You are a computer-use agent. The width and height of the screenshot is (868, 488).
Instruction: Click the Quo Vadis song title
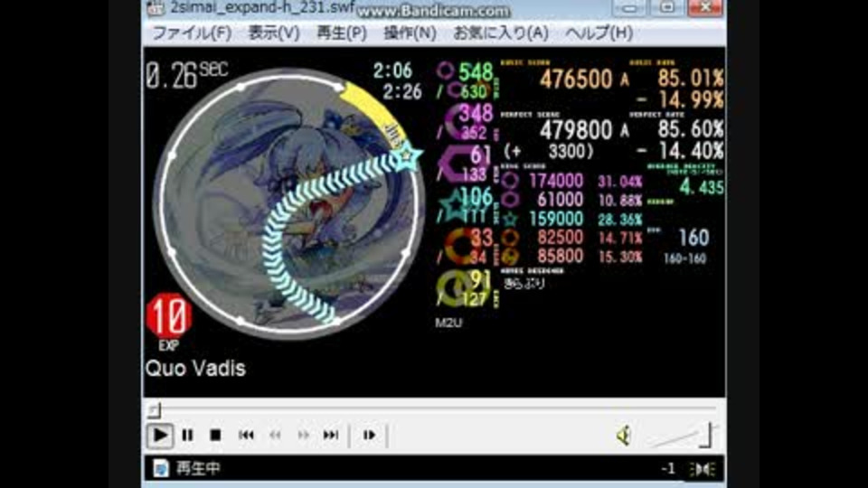click(195, 369)
